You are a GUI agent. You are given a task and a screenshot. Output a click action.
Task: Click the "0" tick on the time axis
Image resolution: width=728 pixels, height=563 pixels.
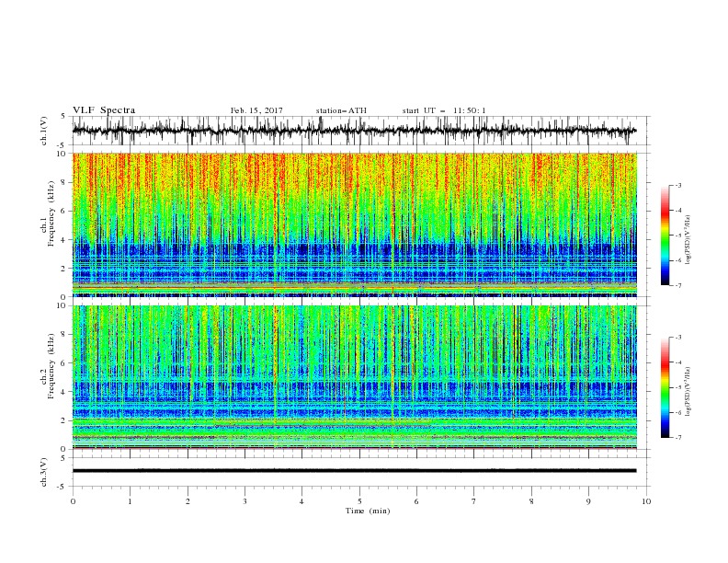click(73, 501)
